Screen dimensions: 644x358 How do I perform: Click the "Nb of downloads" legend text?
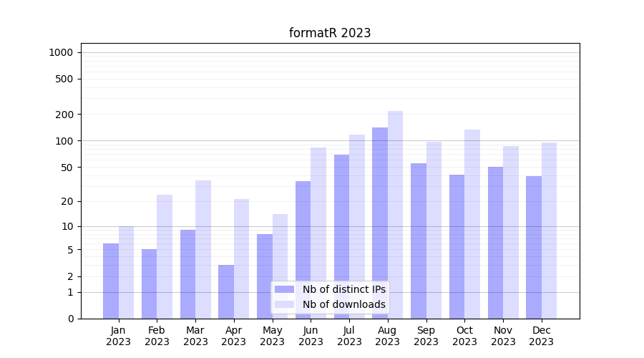point(343,304)
